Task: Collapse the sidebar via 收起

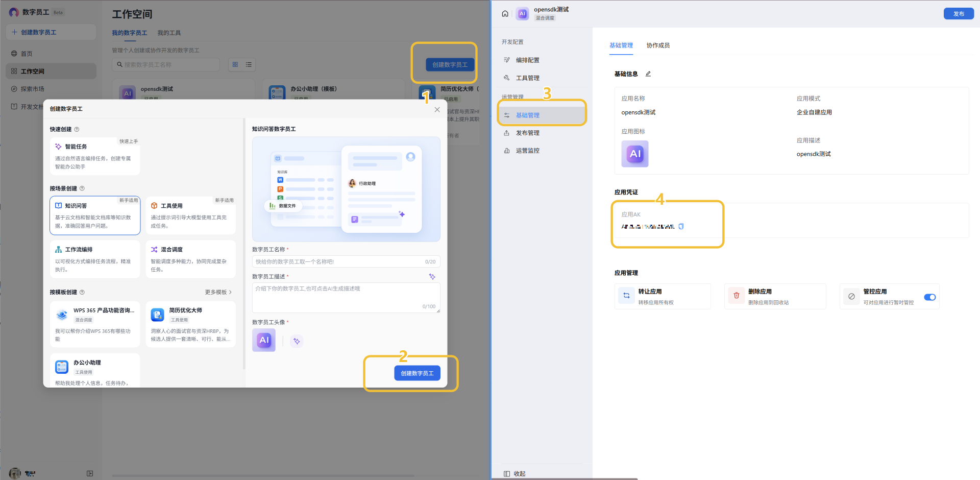Action: (514, 473)
